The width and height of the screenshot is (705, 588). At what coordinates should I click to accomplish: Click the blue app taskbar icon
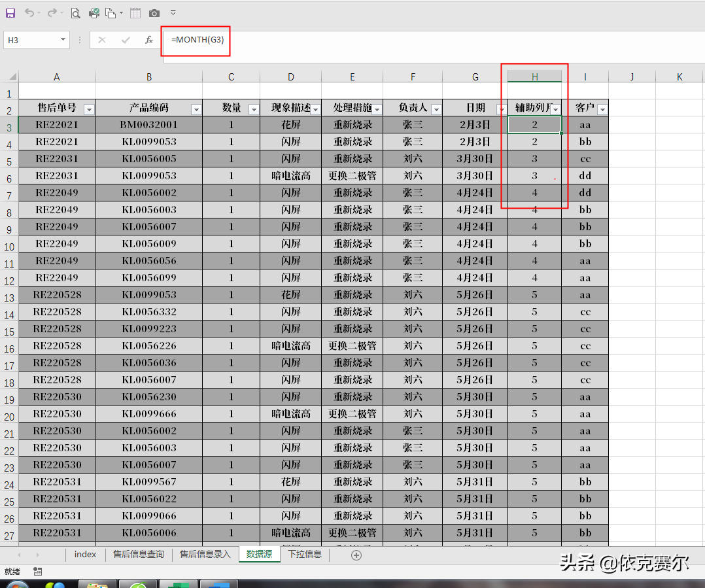coord(219,585)
